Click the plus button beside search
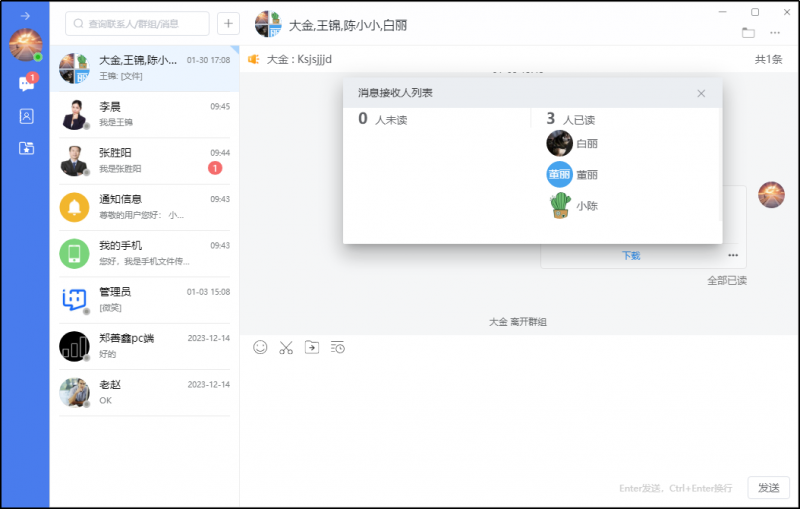 coord(228,24)
